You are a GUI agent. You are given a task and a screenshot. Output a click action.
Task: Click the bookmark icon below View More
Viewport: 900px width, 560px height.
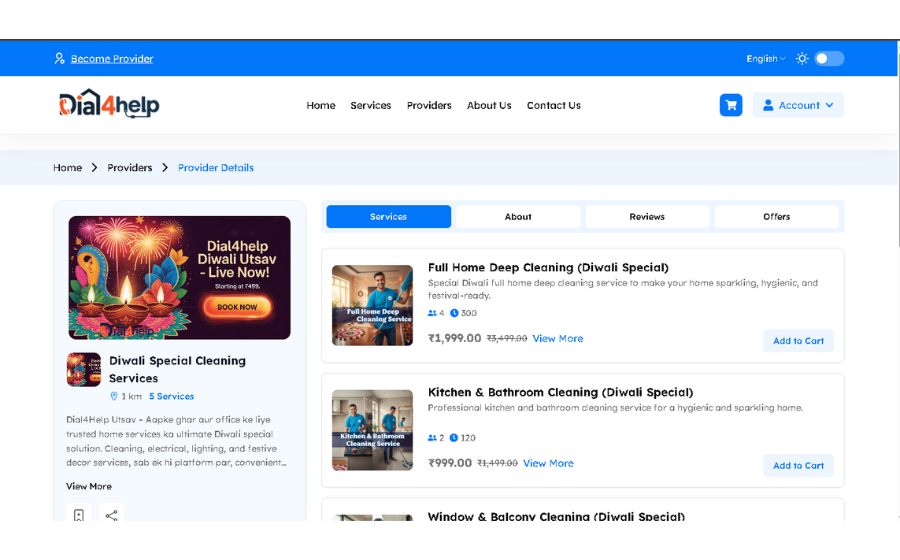tap(78, 515)
